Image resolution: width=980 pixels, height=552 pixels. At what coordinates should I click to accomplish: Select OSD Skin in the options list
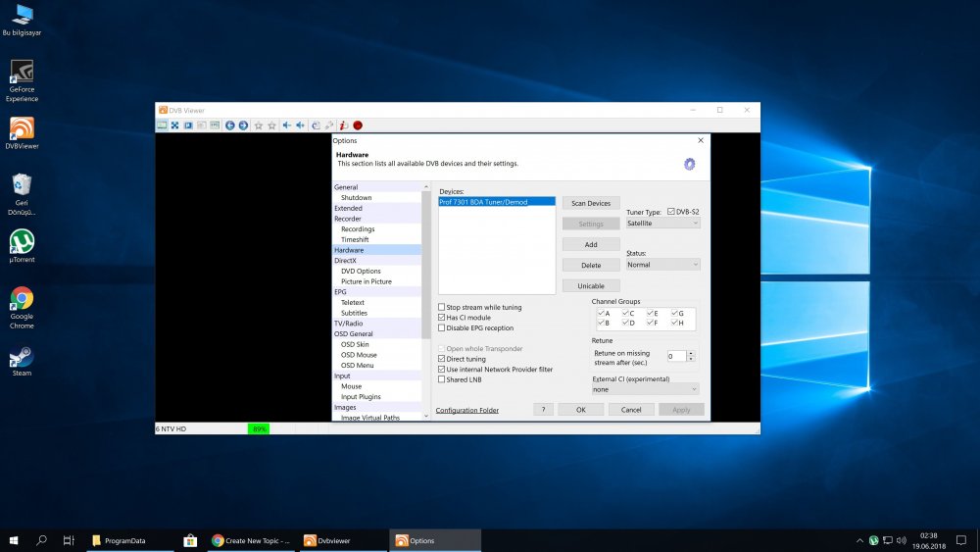pos(355,344)
